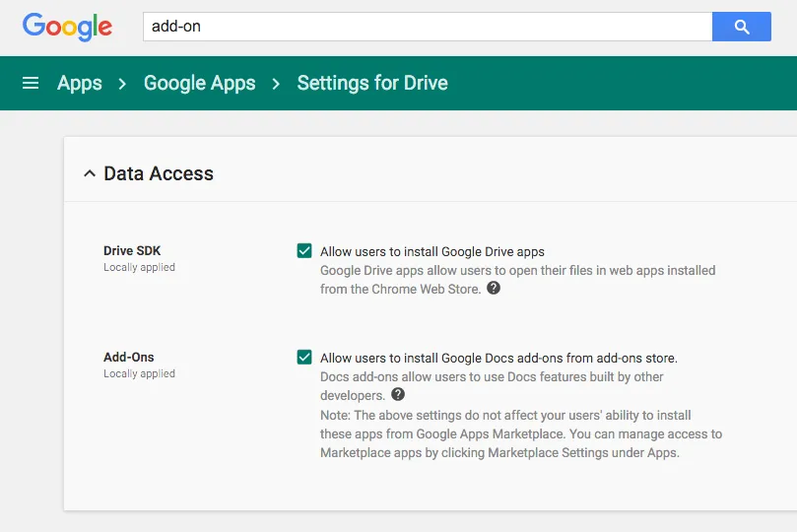Click the Marketplace Settings note text
The width and height of the screenshot is (797, 532).
tap(521, 433)
